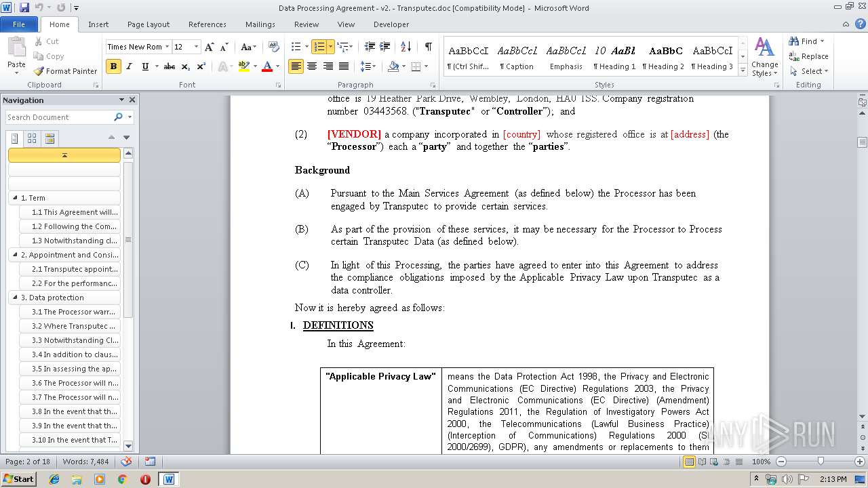Click the Cut command
Image resolution: width=868 pixels, height=488 pixels.
click(46, 41)
